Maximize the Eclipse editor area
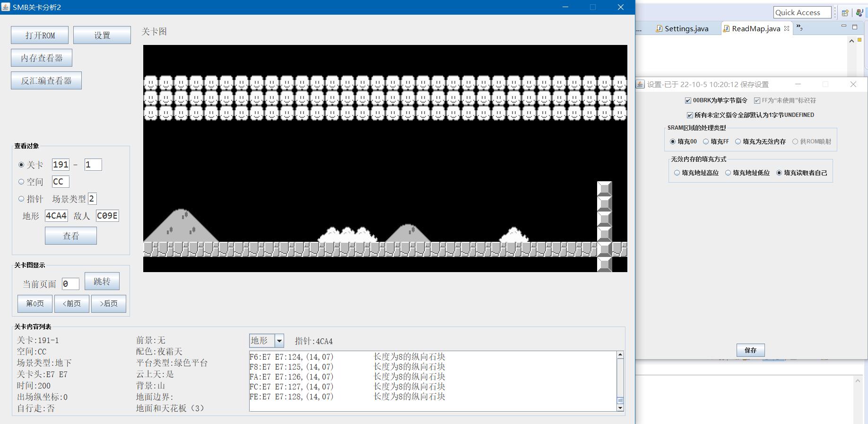Screen dimensions: 868x424 click(x=855, y=27)
